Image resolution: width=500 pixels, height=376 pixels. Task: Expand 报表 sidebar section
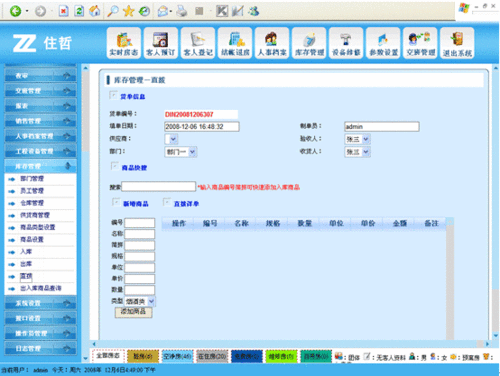[40, 106]
